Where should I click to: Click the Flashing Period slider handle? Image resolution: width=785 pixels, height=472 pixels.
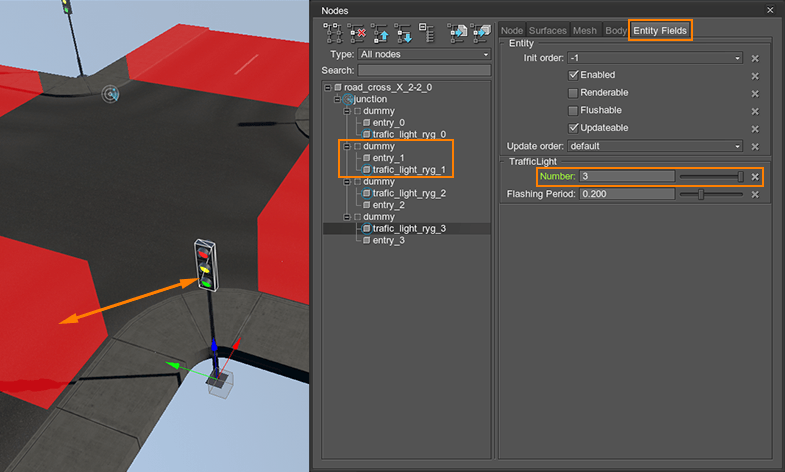(x=701, y=194)
